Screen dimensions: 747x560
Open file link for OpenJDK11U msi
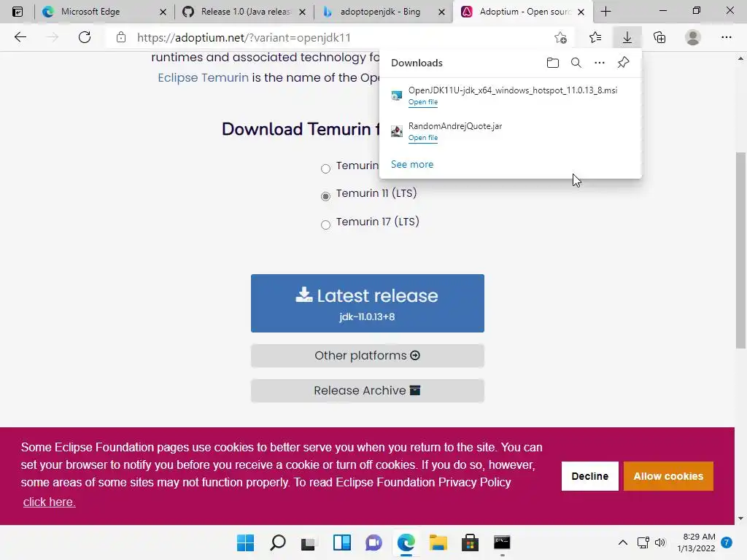click(x=423, y=102)
